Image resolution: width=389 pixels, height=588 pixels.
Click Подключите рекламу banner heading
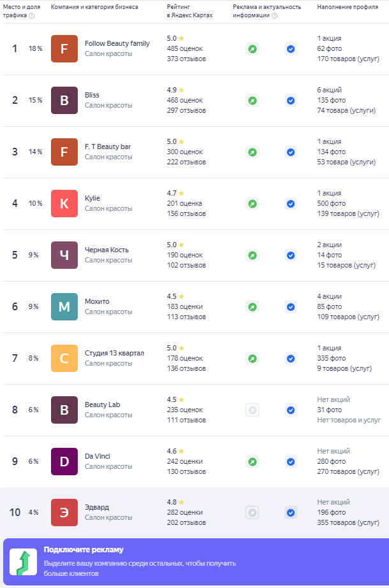coord(84,550)
